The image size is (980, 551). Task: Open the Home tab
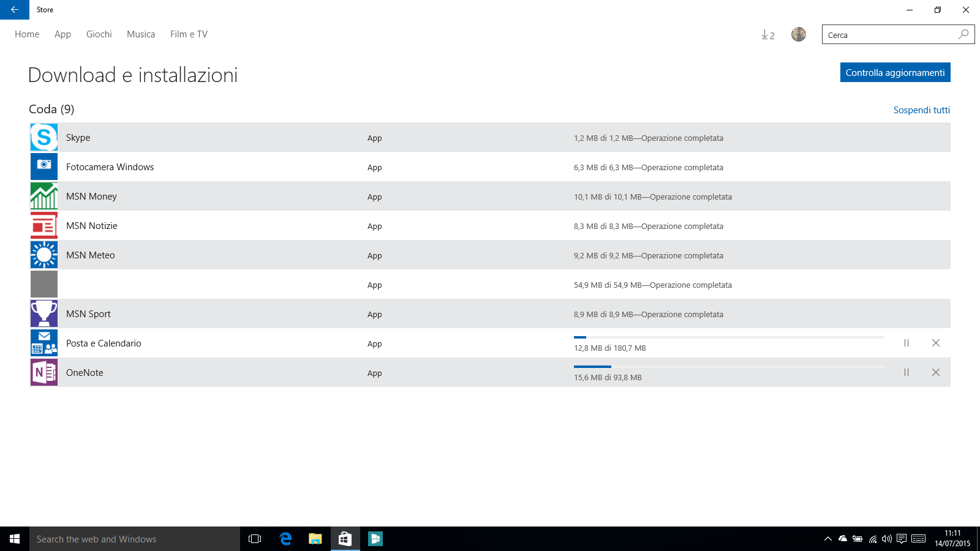tap(27, 34)
